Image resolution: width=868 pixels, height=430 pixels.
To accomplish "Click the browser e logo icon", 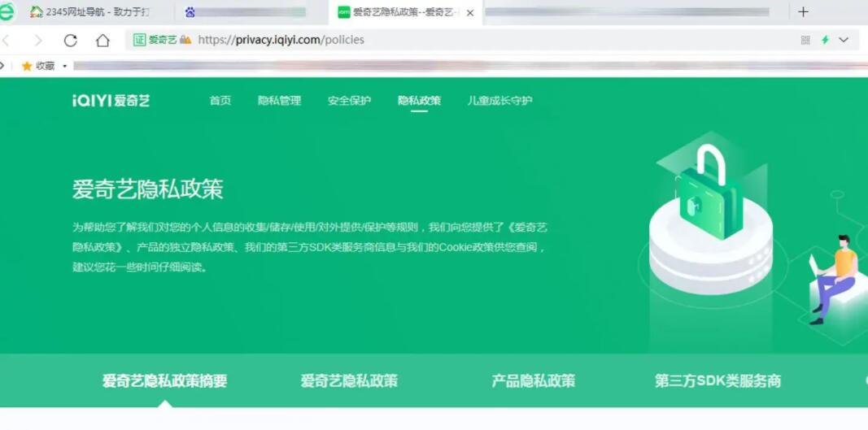I will (x=6, y=11).
